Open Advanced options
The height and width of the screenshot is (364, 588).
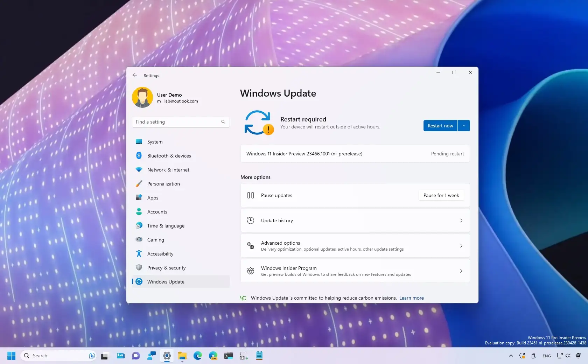[355, 246]
